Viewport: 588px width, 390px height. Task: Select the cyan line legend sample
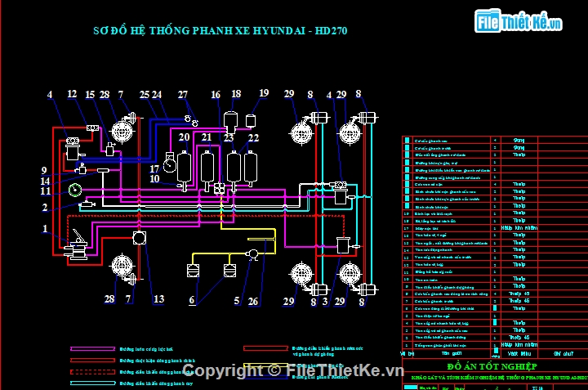coord(92,383)
